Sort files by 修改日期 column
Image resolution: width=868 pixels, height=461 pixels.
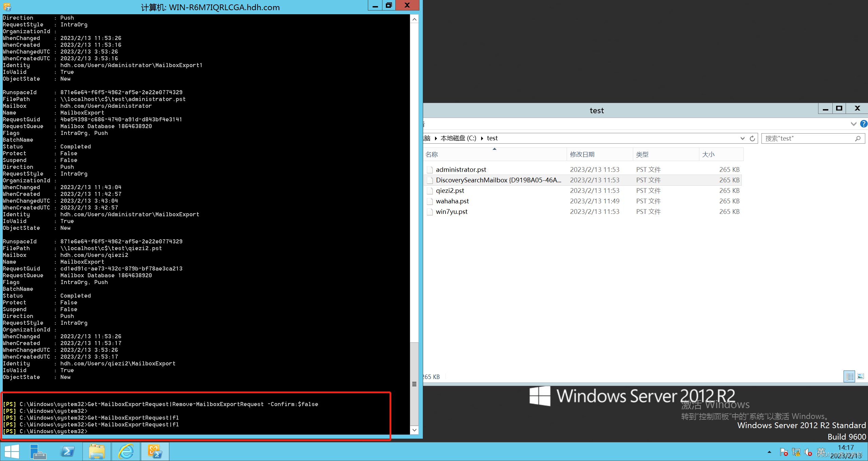(600, 154)
